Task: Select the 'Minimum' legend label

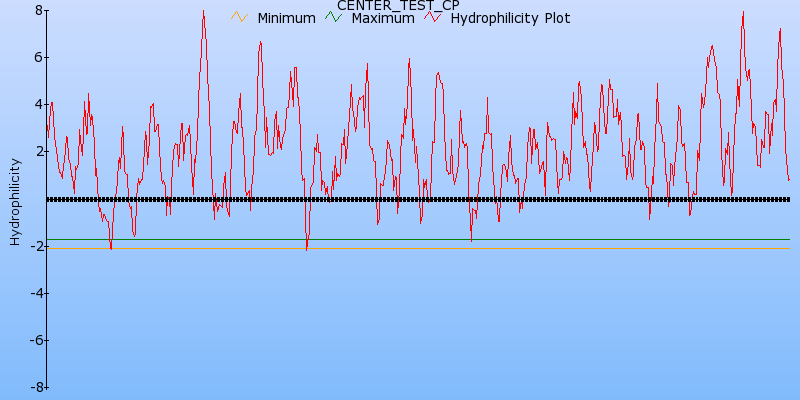Action: coord(286,18)
